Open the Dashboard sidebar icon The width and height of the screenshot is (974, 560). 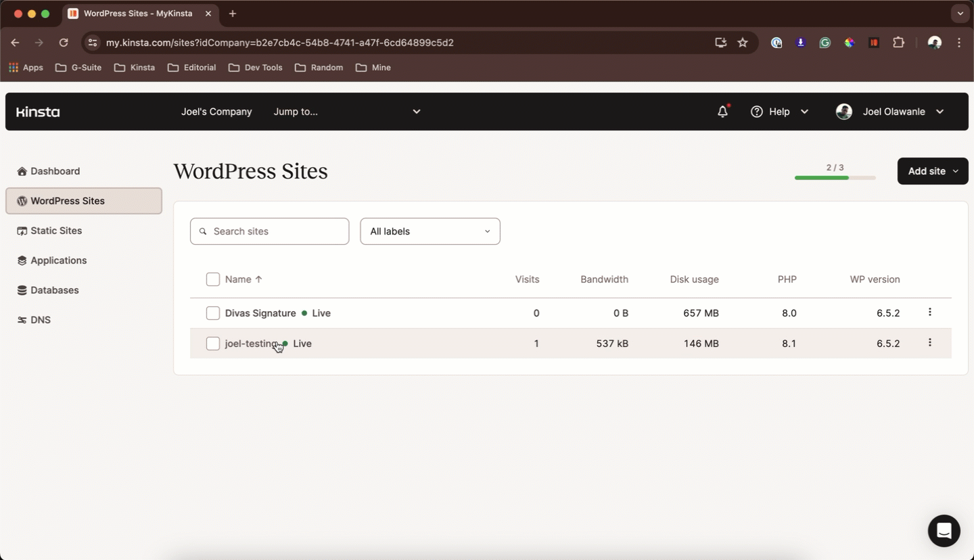coord(23,171)
